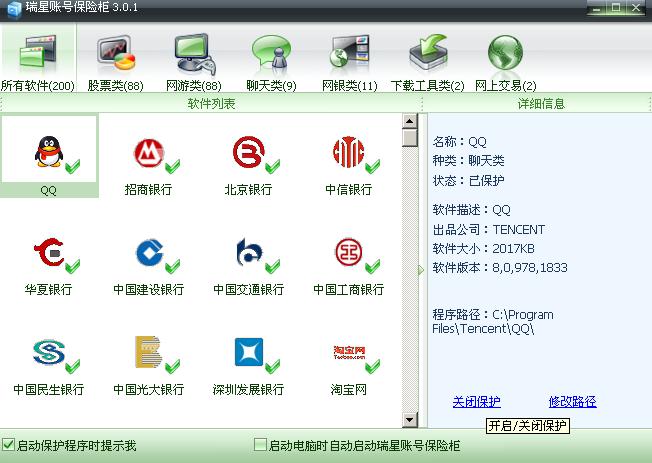
Task: Enable 启动电脑时自动启动瑞星账号保险柜 checkbox
Action: click(260, 445)
